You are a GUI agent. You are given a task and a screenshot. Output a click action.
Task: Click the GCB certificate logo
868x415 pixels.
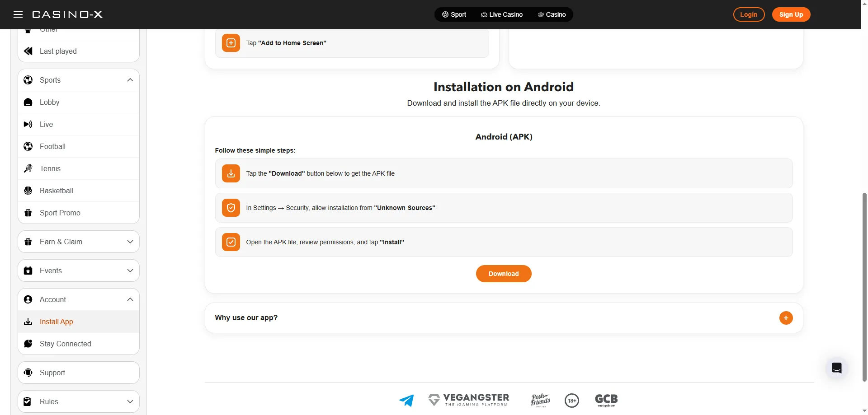click(606, 400)
